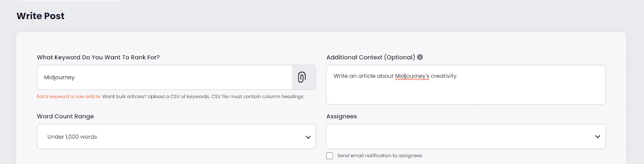Click the 'Write Post' heading

coord(40,16)
